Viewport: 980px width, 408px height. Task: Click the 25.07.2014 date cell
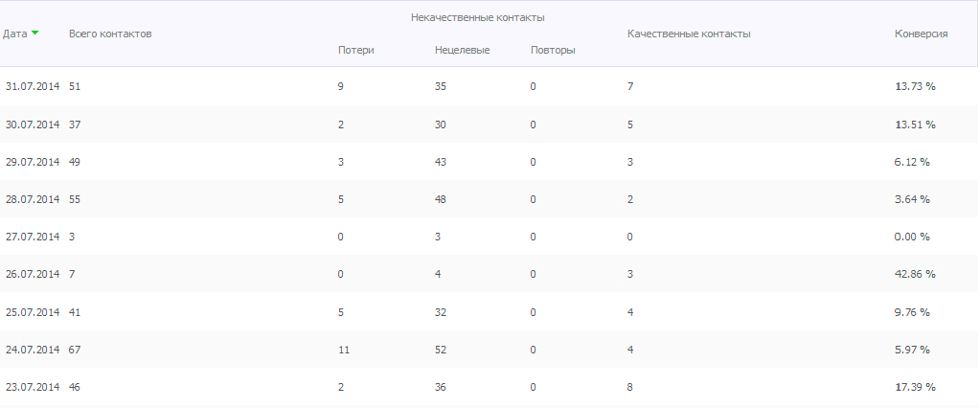[x=33, y=312]
